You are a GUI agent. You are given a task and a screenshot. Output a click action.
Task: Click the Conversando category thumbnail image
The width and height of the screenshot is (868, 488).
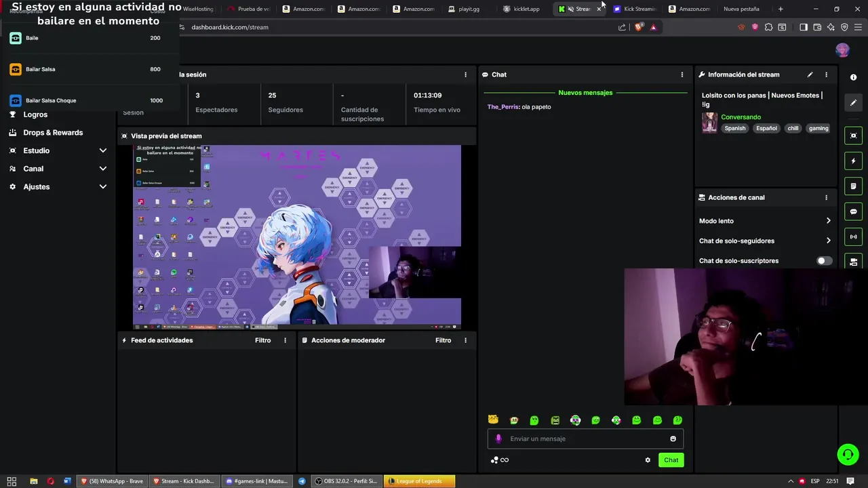(x=709, y=123)
